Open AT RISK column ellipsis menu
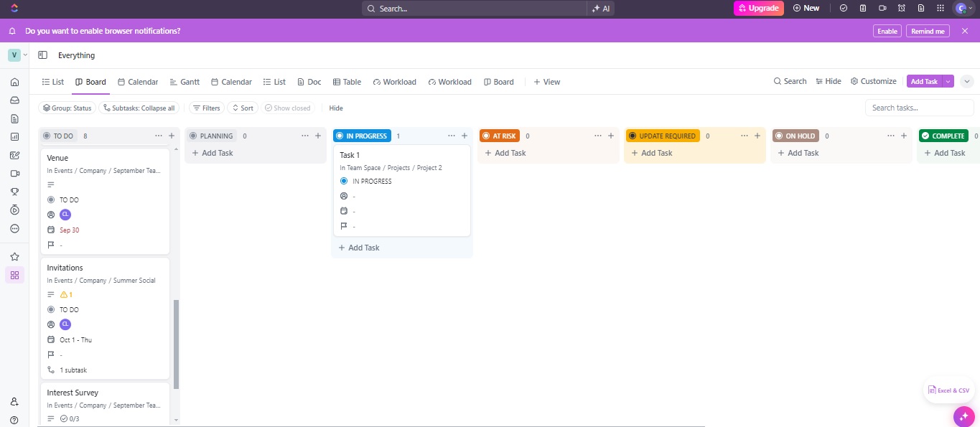The image size is (980, 427). (x=598, y=136)
